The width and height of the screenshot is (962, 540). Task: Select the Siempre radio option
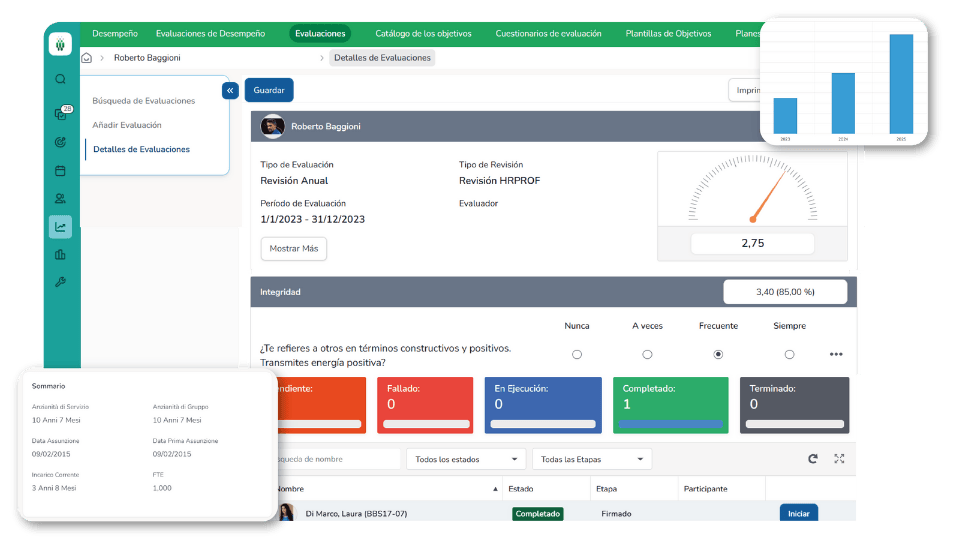(x=789, y=354)
